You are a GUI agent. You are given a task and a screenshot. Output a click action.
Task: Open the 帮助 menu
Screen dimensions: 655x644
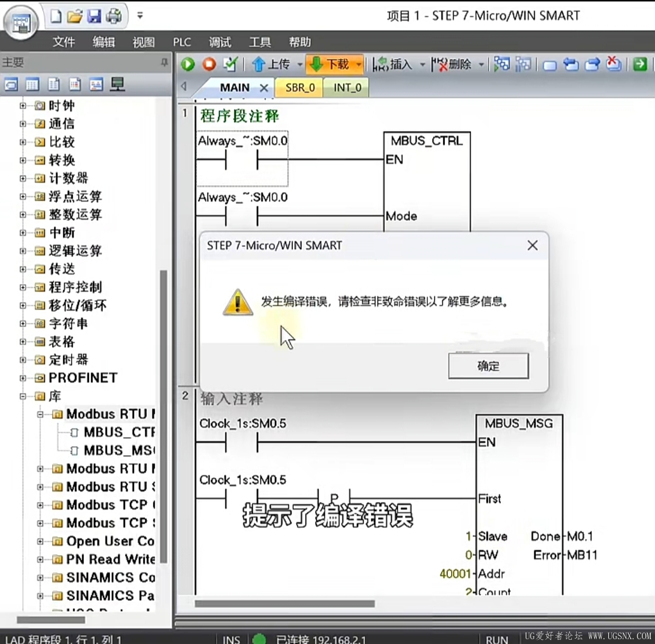point(300,42)
